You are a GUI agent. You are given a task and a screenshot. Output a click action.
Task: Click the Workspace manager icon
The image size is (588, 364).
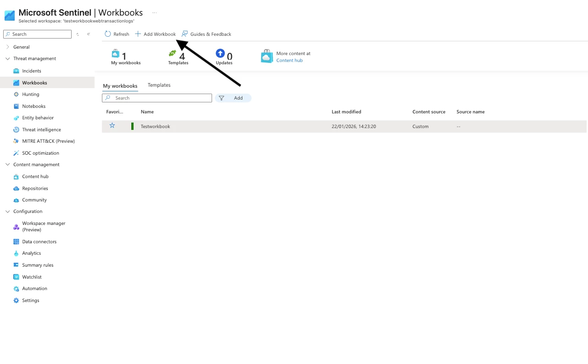16,227
